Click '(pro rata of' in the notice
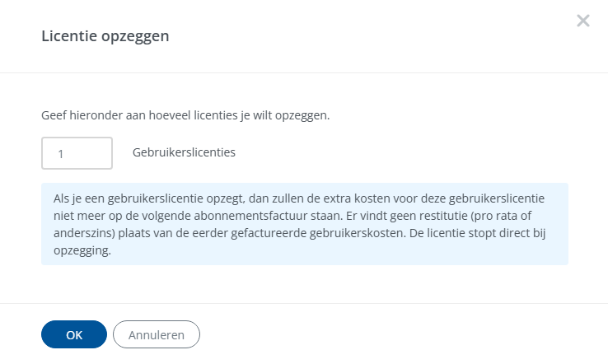This screenshot has width=608, height=364. (x=487, y=217)
